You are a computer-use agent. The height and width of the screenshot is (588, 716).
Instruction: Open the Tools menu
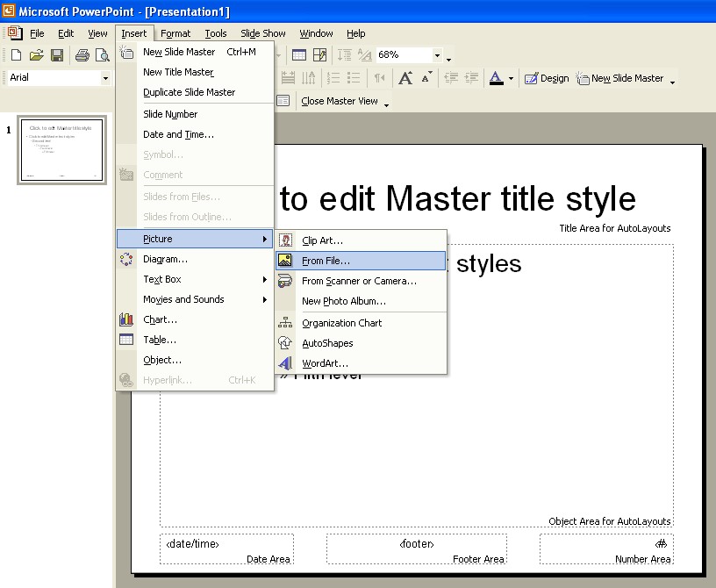(x=216, y=33)
